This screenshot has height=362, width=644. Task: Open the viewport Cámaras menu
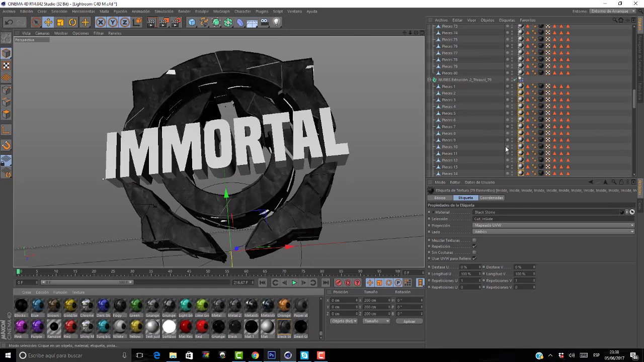tap(42, 33)
